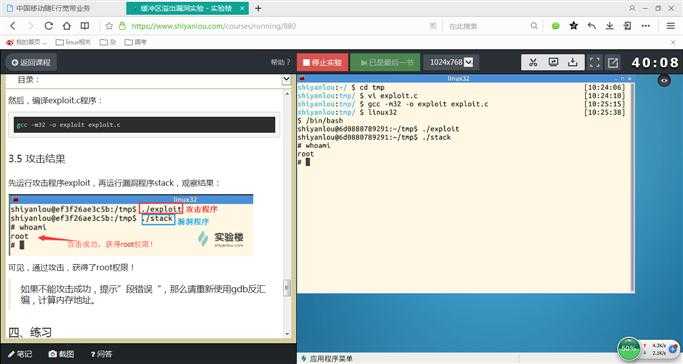Click the attack result screenshot in tutorial

[131, 225]
